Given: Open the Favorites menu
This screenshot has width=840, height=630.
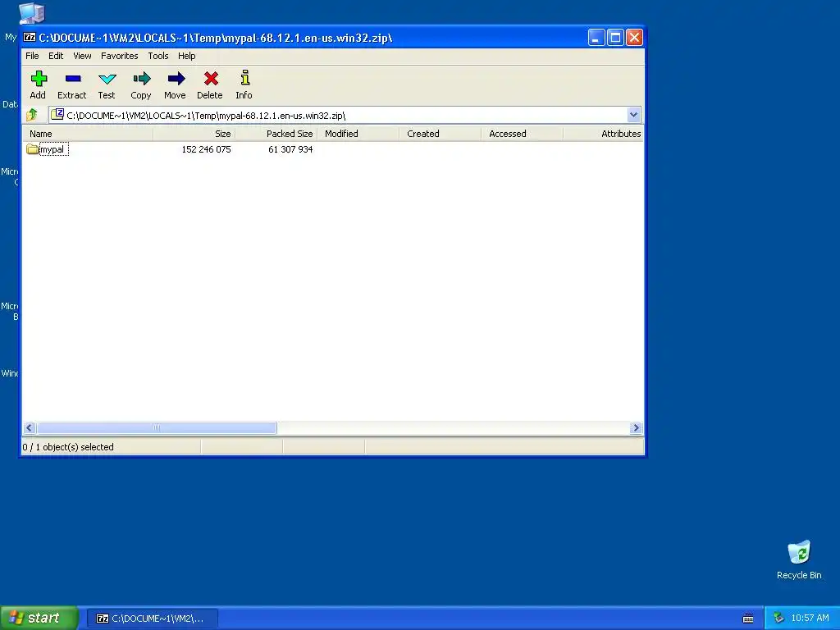Looking at the screenshot, I should pos(120,56).
